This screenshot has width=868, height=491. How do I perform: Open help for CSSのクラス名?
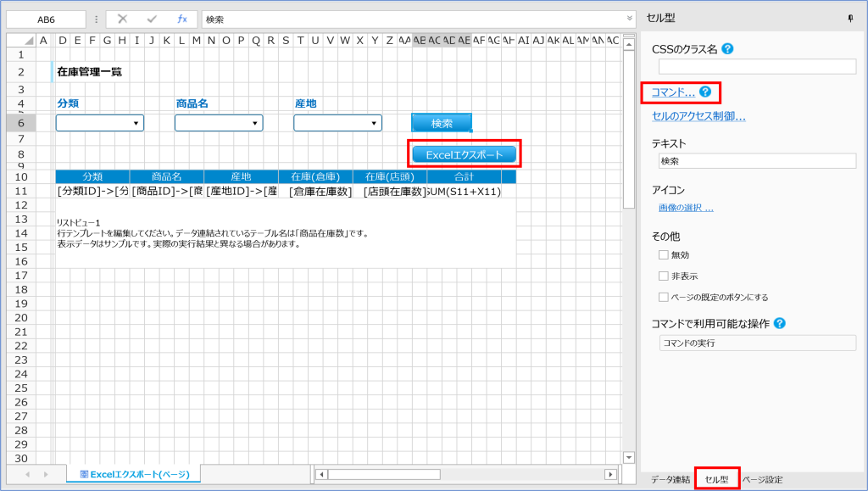pyautogui.click(x=728, y=49)
